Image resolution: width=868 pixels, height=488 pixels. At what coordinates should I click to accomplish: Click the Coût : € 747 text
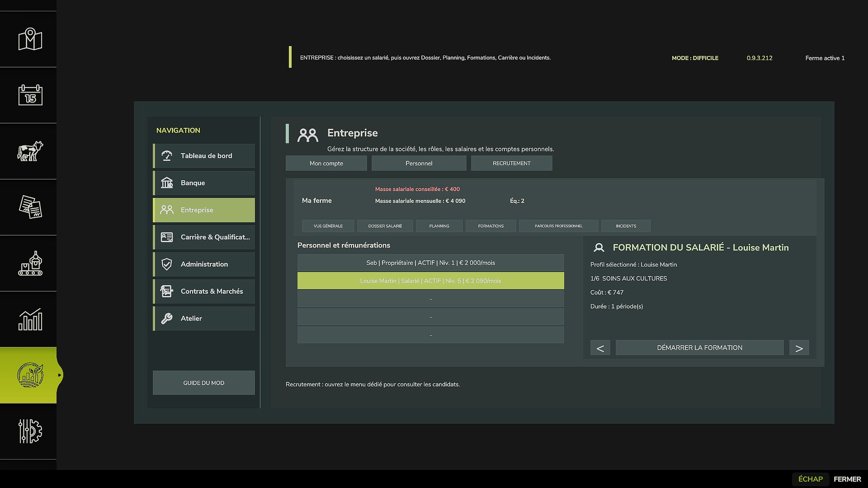coord(607,293)
